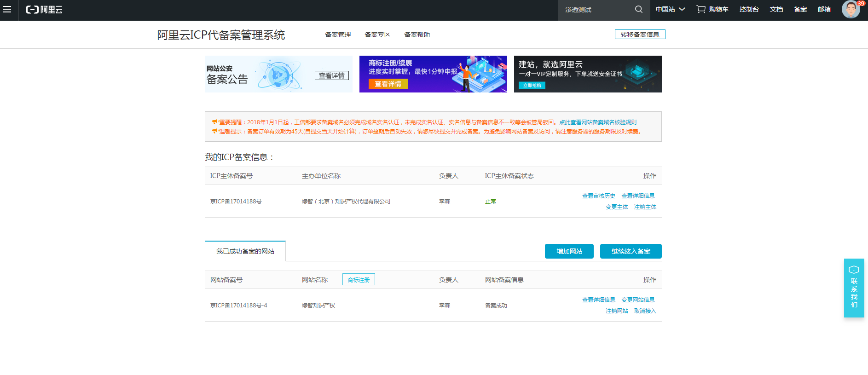Click the 绿智知识产权 site name
Image resolution: width=868 pixels, height=375 pixels.
318,306
